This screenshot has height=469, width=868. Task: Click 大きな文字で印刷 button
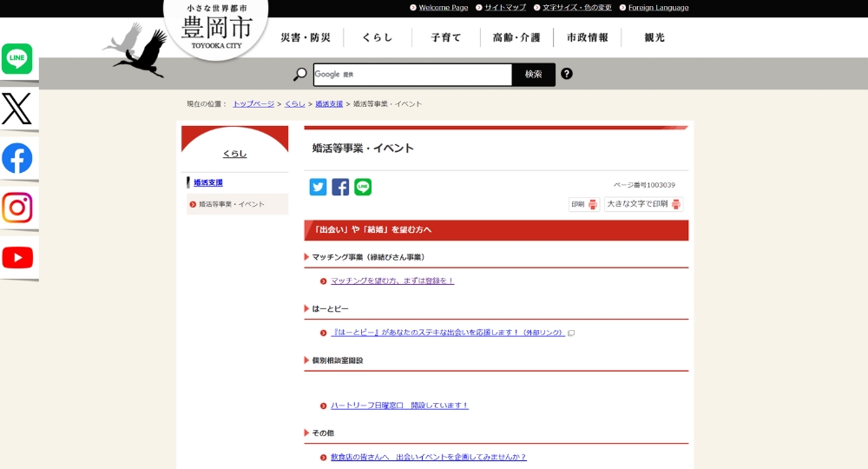click(643, 204)
